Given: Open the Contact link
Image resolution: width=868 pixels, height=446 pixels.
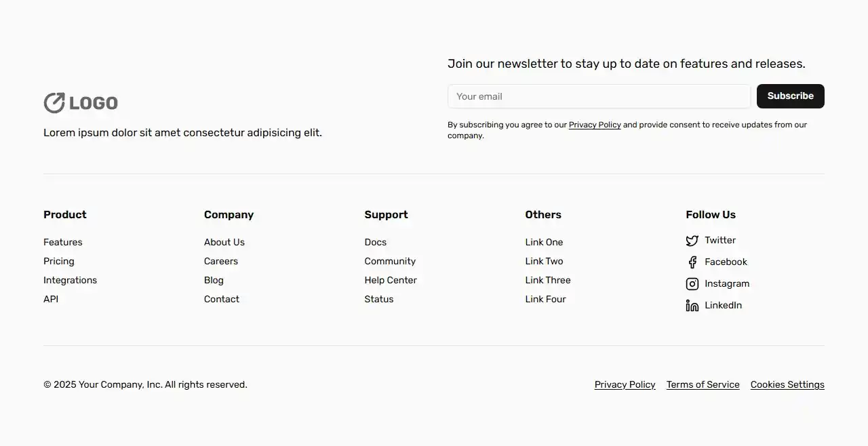Looking at the screenshot, I should (221, 298).
